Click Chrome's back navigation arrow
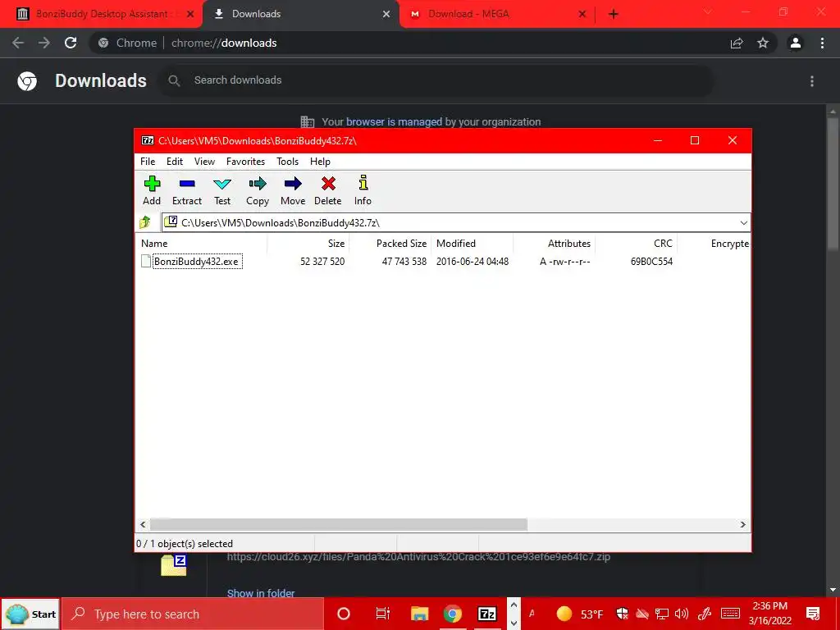The width and height of the screenshot is (840, 630). pos(18,43)
